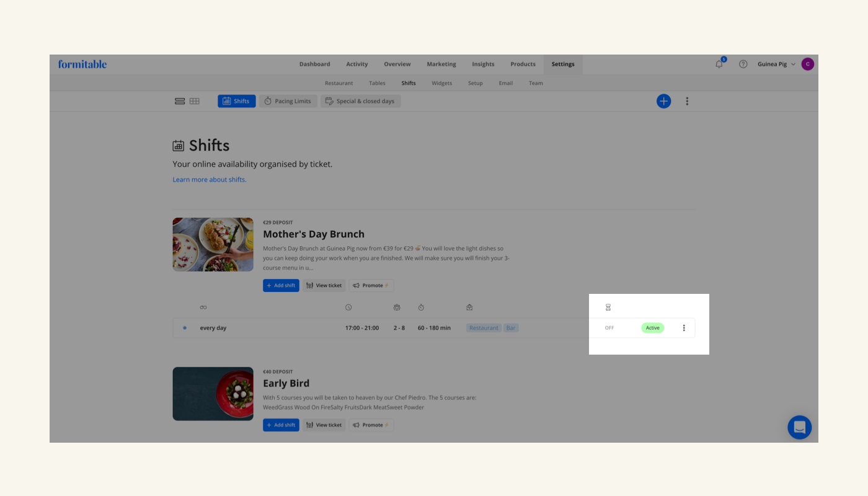Click the duration stopwatch column icon
The width and height of the screenshot is (868, 496).
coord(421,308)
